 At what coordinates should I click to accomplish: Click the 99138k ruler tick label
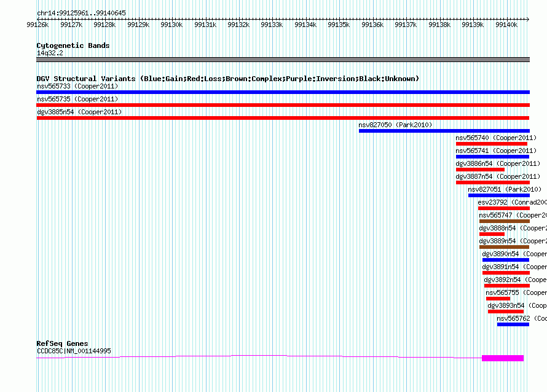click(439, 25)
